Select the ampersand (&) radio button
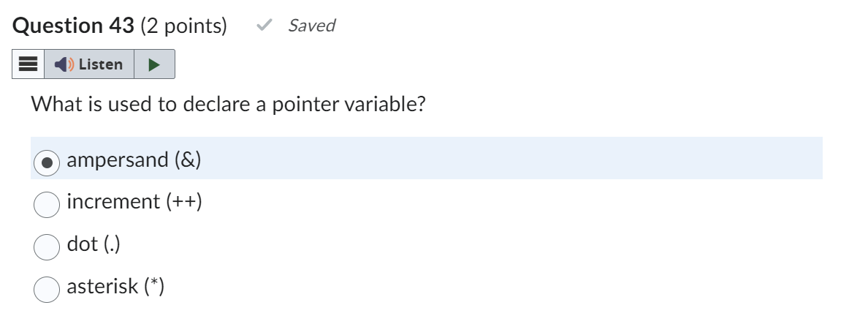The height and width of the screenshot is (327, 868). (x=47, y=163)
